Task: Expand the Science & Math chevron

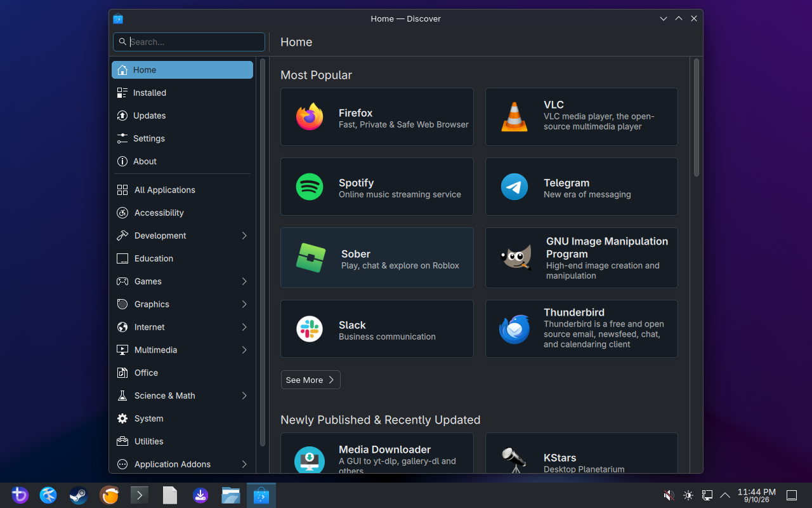Action: tap(244, 396)
